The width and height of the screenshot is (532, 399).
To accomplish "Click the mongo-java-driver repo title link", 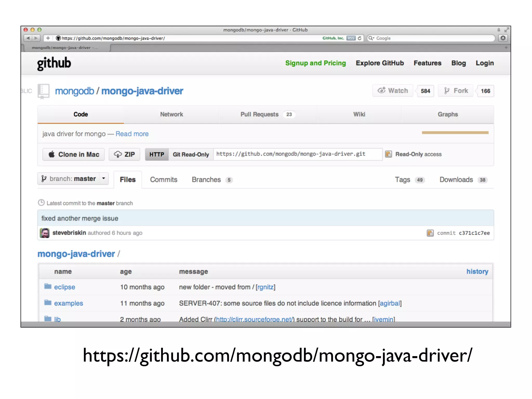I will [x=142, y=91].
